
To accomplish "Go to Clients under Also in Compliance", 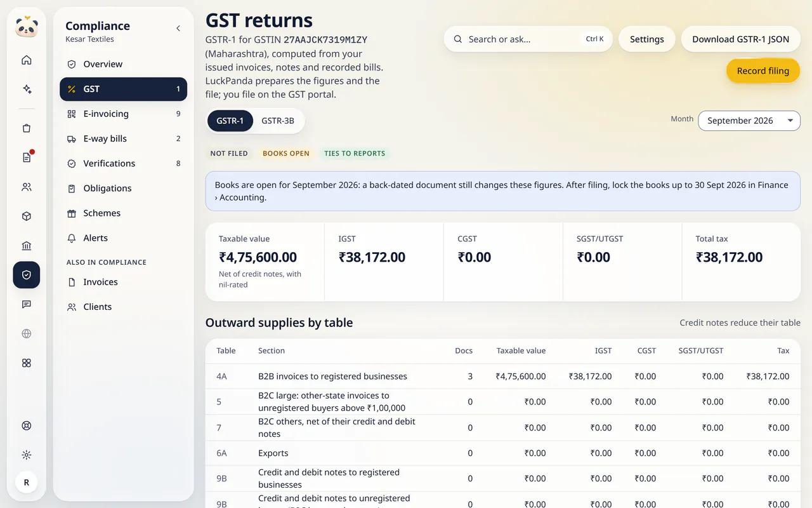I will point(124,307).
